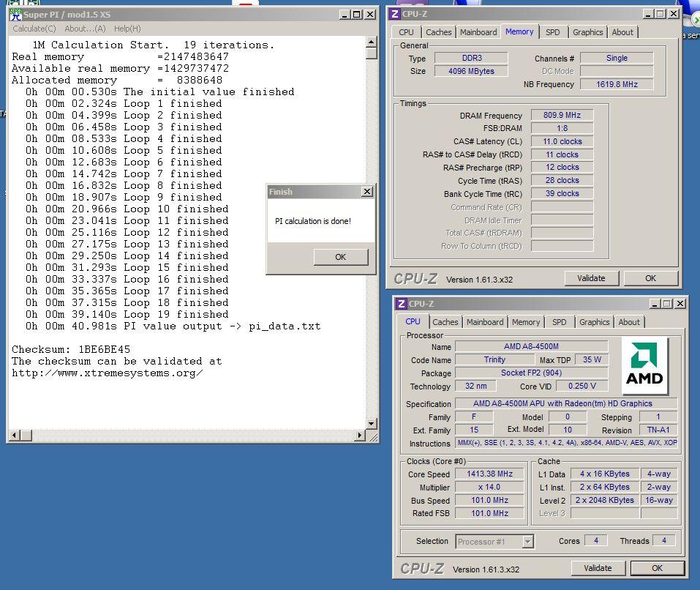Click the Multiplier x 14.0 value

(490, 488)
